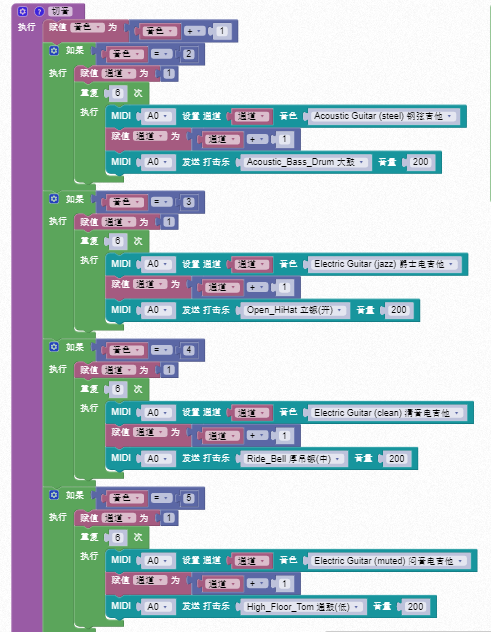Click the number field containing 3 in the 如果 condition
The image size is (491, 632).
[189, 202]
